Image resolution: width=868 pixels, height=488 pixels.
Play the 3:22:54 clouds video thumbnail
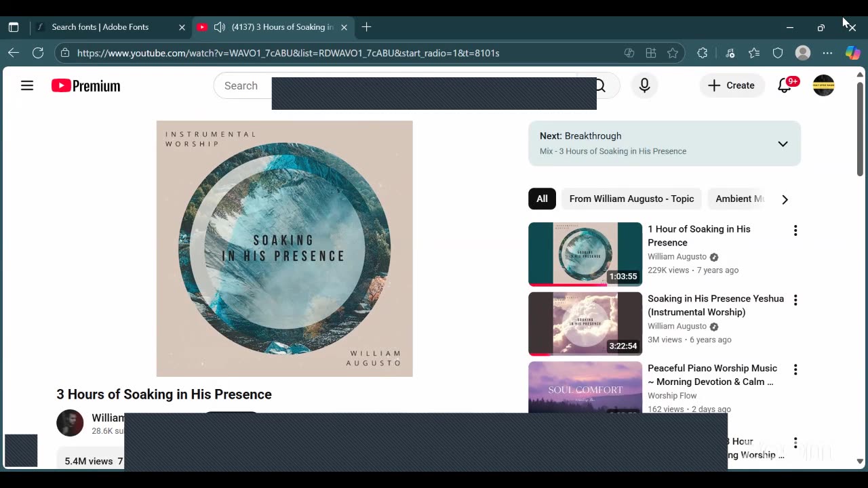(x=585, y=324)
